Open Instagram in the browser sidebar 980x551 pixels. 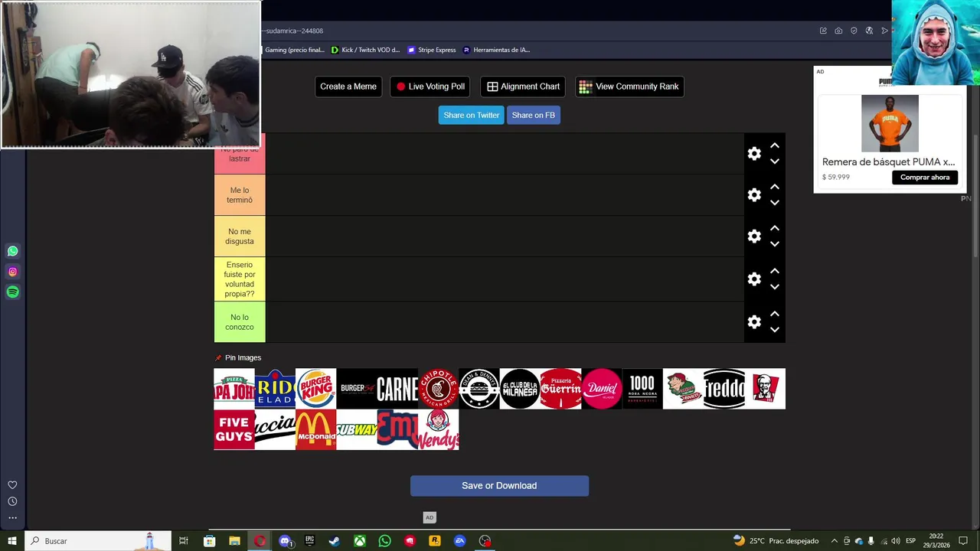[13, 272]
